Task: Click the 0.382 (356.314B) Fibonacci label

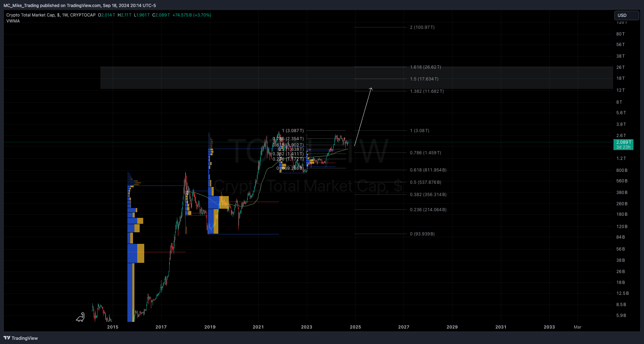Action: point(428,195)
